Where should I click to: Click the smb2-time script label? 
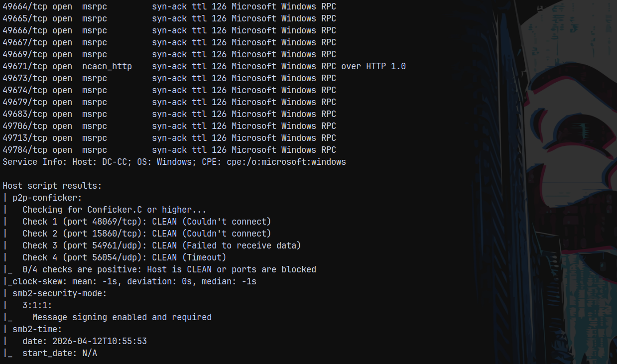click(x=37, y=329)
